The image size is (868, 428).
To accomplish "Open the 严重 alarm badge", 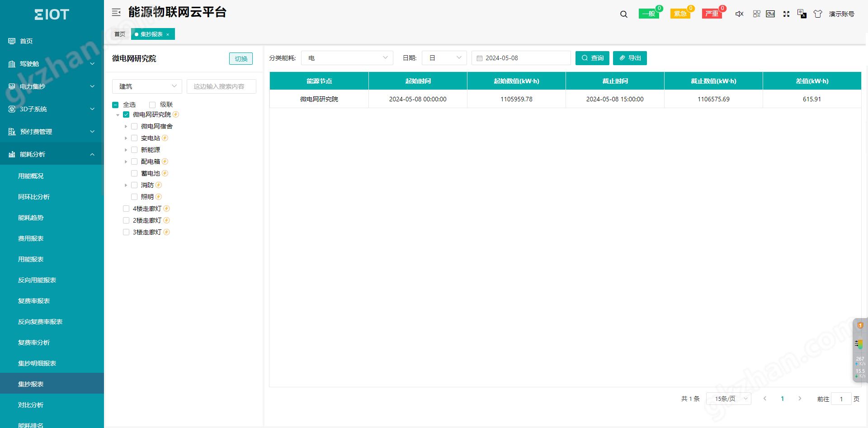I will coord(712,14).
